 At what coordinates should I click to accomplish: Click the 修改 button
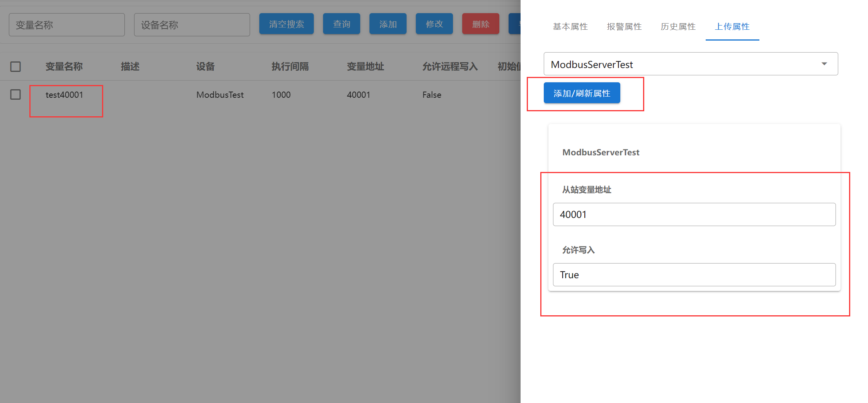434,24
